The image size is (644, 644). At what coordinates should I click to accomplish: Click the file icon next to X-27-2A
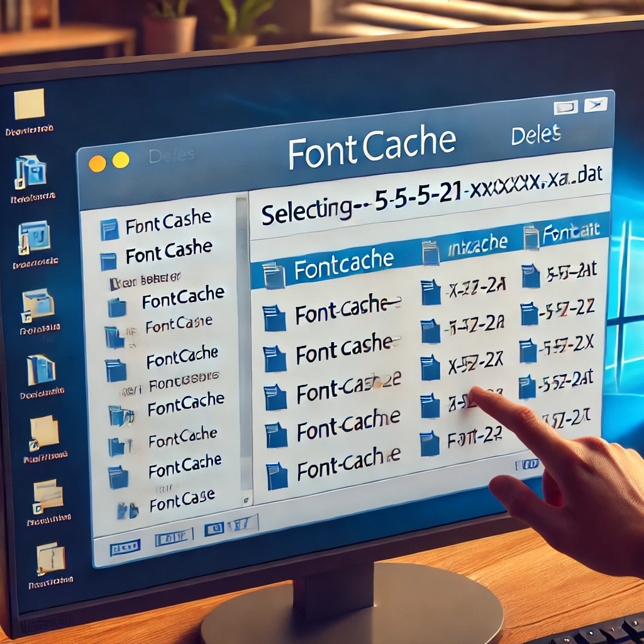pos(431,292)
